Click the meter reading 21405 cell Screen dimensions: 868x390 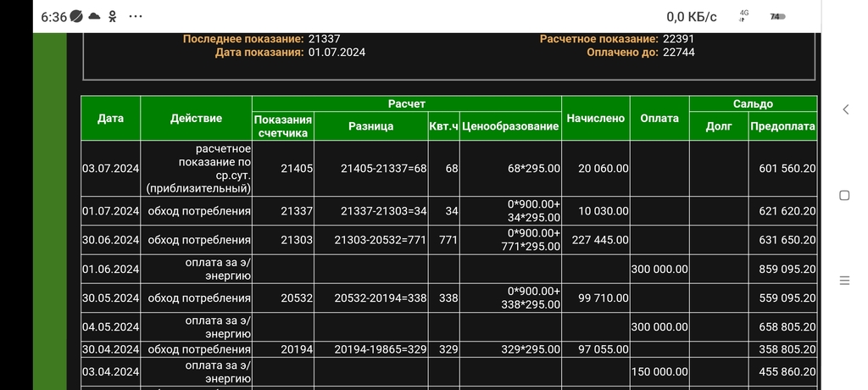click(x=283, y=169)
